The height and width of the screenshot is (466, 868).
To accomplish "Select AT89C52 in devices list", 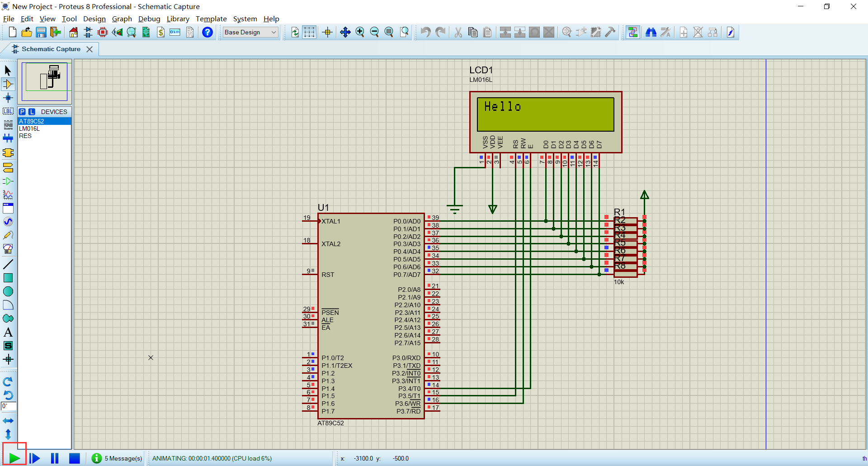I will [44, 121].
